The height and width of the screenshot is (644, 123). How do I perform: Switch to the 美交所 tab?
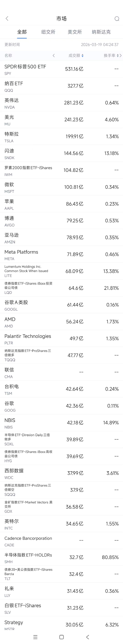75,32
